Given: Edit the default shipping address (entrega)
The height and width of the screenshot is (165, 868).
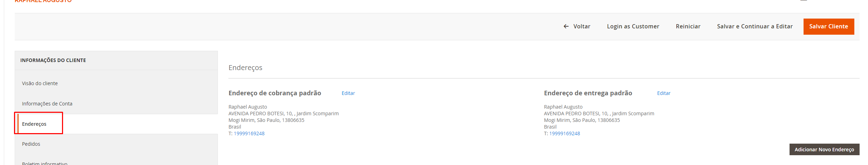Looking at the screenshot, I should (x=663, y=93).
